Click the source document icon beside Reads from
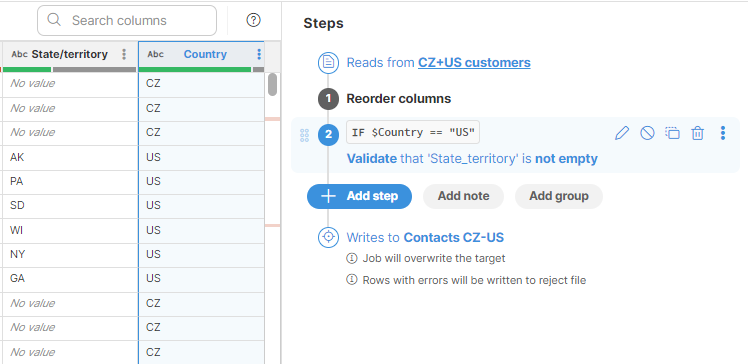 328,63
